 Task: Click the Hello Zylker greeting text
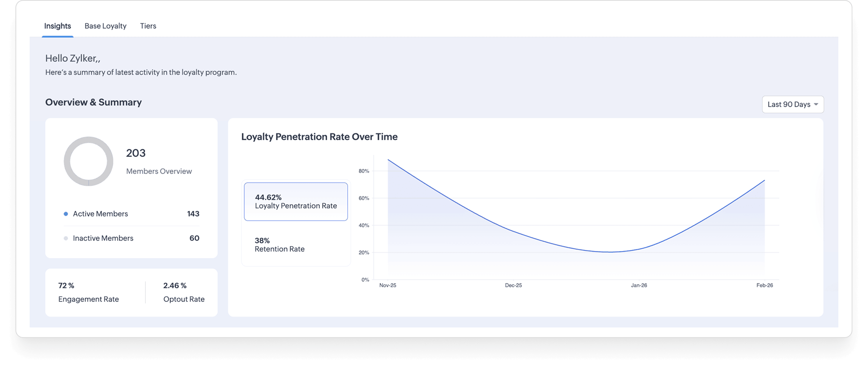tap(72, 58)
